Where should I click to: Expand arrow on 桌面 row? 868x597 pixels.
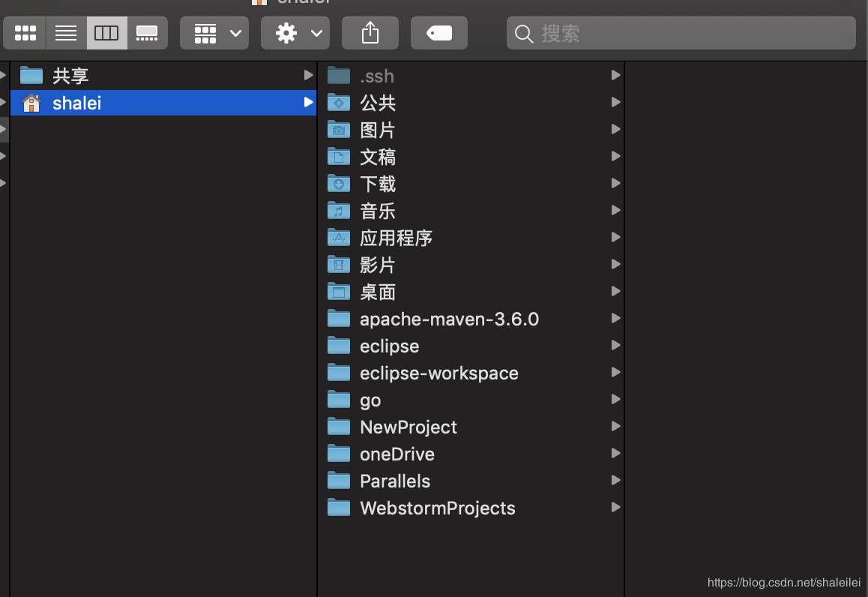[x=615, y=291]
